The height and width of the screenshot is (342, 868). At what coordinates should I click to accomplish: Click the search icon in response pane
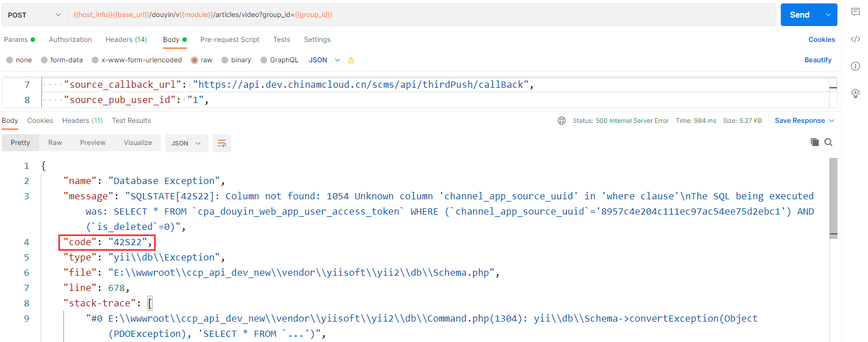[x=828, y=143]
